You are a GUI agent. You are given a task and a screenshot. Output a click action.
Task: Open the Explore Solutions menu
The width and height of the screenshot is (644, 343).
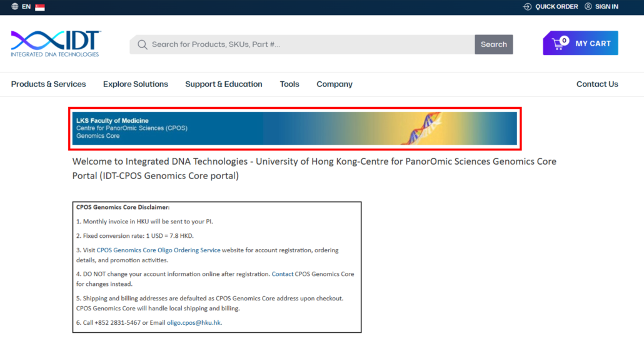136,84
